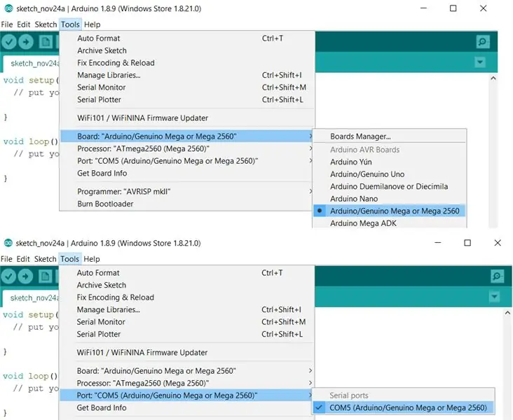This screenshot has height=420, width=513.
Task: Click Get Board Info in bottom Tools menu
Action: 187,407
